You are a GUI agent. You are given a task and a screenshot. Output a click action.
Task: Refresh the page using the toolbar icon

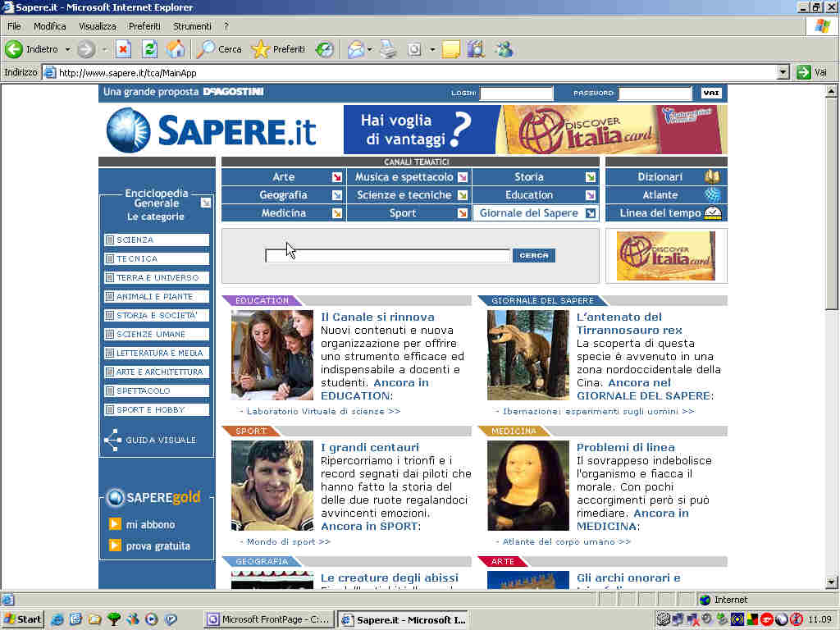[x=149, y=49]
